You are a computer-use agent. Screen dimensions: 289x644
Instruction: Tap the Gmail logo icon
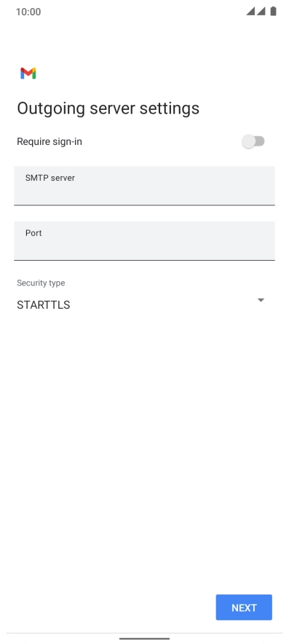(x=28, y=73)
